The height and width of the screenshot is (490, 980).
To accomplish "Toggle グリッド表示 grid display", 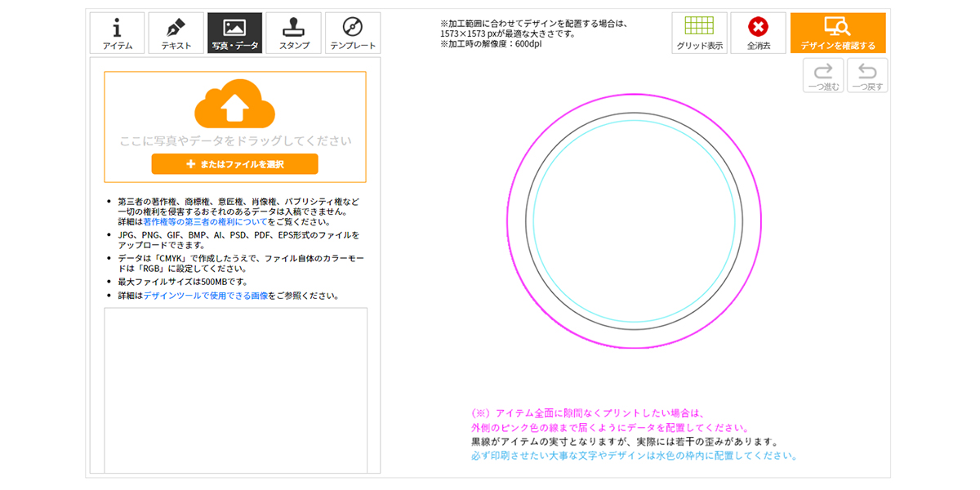I will click(x=699, y=33).
